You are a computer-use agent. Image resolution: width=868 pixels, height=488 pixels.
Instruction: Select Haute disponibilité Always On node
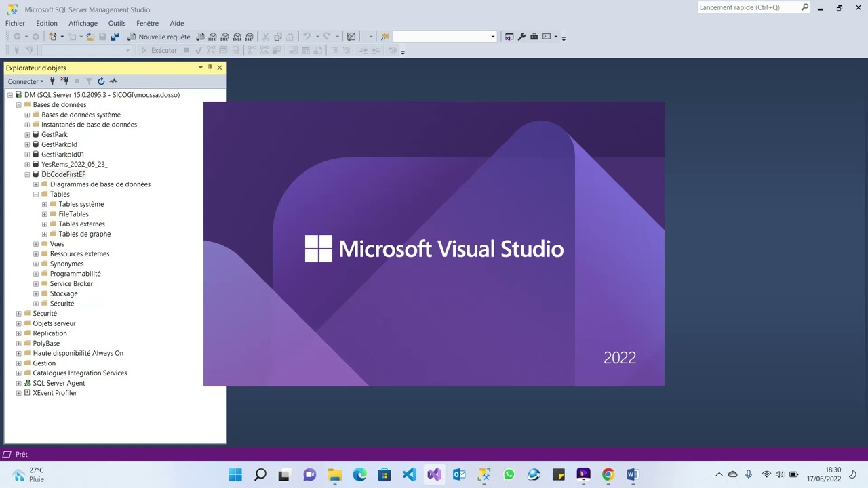(78, 353)
